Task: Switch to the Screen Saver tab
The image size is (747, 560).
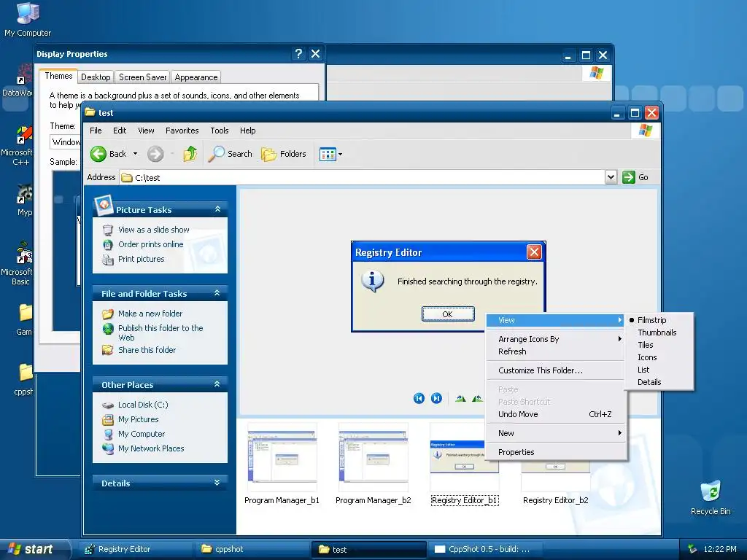Action: click(x=142, y=77)
